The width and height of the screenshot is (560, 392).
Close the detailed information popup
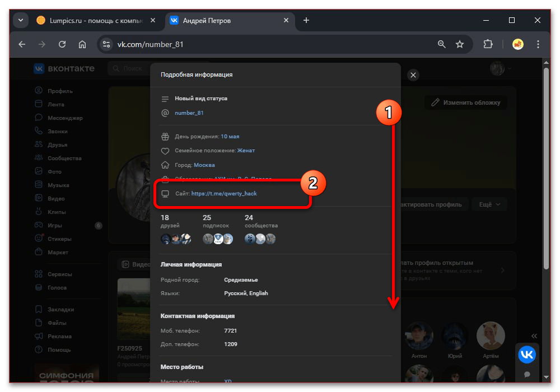click(413, 75)
